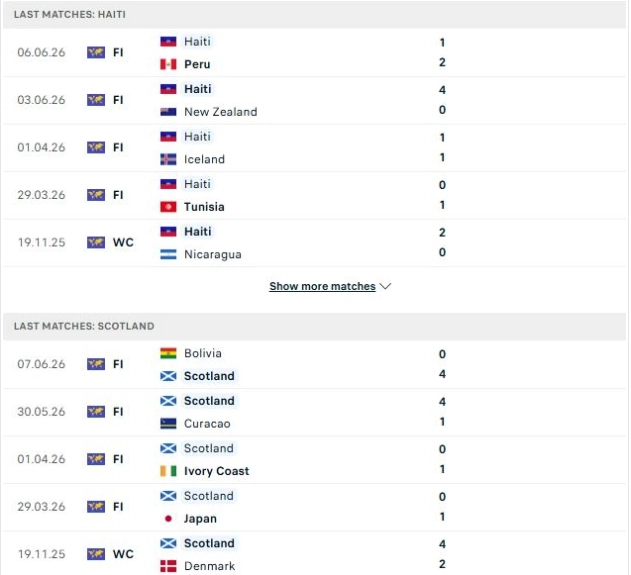Image resolution: width=631 pixels, height=575 pixels.
Task: Open the Haiti vs Peru match row
Action: [x=314, y=53]
